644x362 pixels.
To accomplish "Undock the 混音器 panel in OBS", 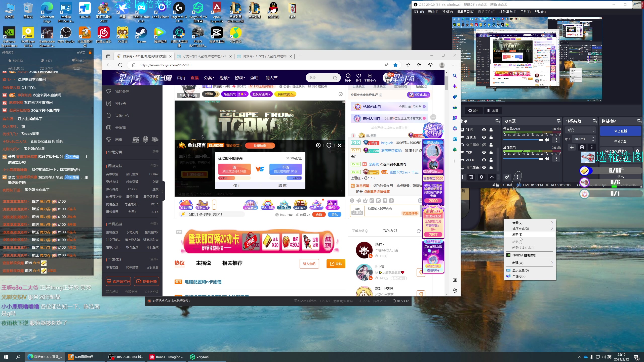I will point(559,121).
